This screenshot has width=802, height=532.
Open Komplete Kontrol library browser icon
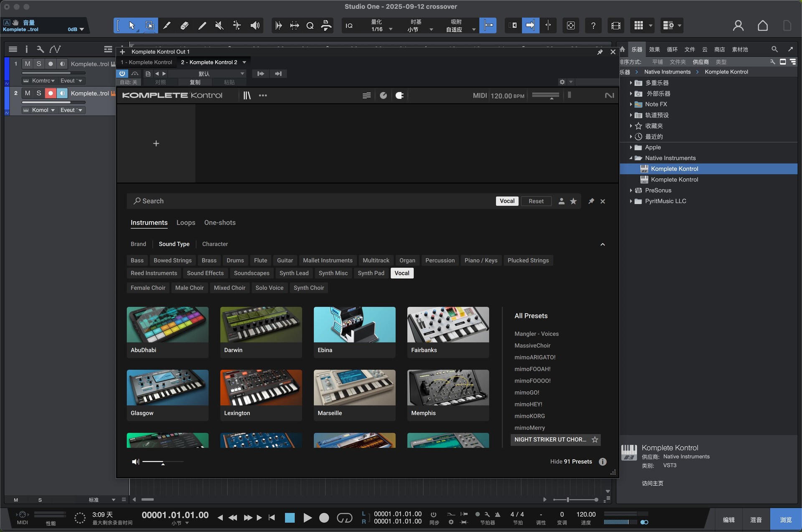[x=247, y=95]
